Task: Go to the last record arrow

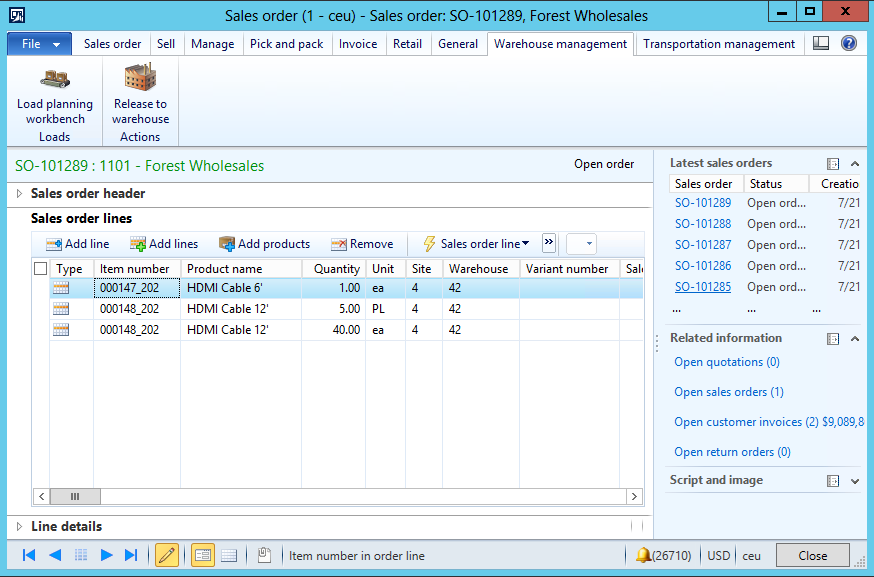Action: [131, 555]
